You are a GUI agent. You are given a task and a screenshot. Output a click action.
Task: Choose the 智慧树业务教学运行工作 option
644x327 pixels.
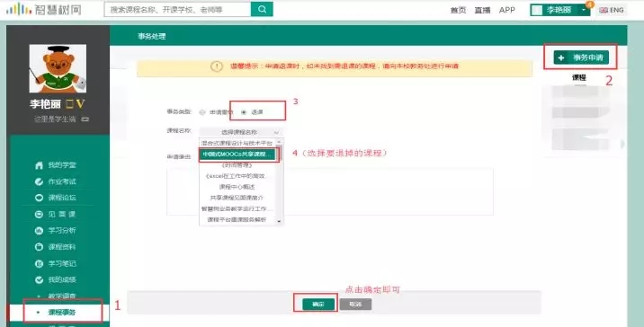point(237,208)
